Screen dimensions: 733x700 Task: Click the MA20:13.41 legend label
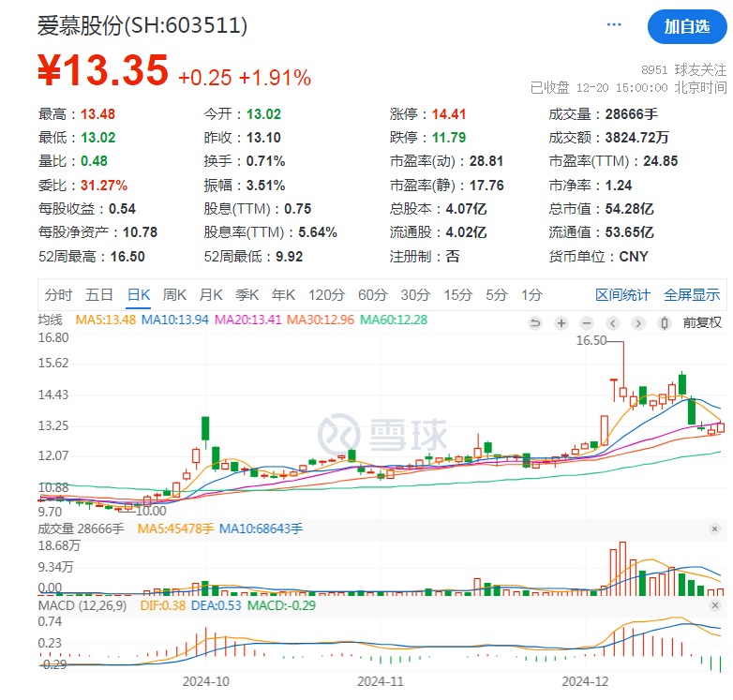(247, 320)
